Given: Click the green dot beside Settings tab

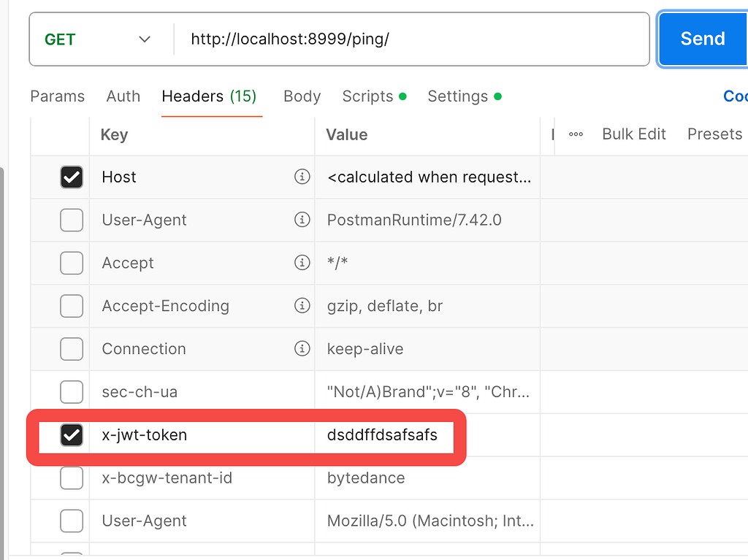Looking at the screenshot, I should pyautogui.click(x=498, y=96).
